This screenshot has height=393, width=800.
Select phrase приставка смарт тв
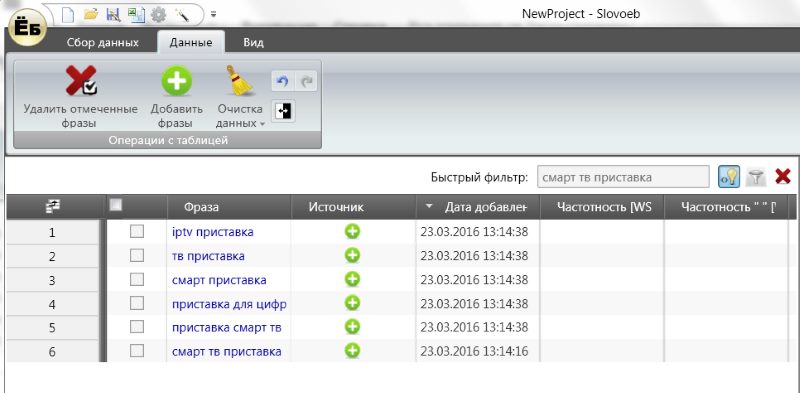tap(227, 328)
